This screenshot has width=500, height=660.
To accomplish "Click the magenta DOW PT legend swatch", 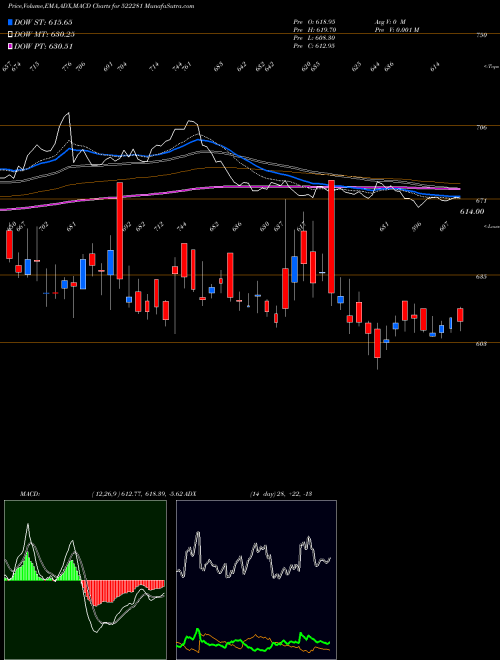I will (11, 46).
